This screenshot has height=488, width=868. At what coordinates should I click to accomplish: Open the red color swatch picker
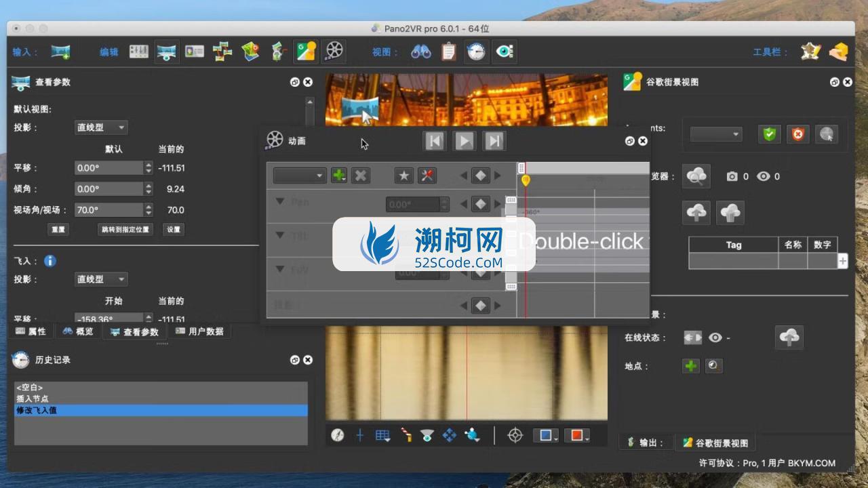577,435
